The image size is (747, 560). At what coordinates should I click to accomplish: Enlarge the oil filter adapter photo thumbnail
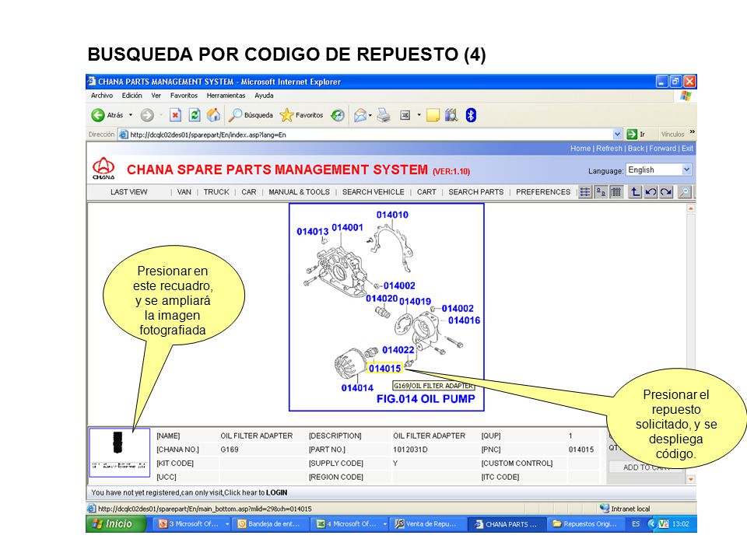pos(120,452)
